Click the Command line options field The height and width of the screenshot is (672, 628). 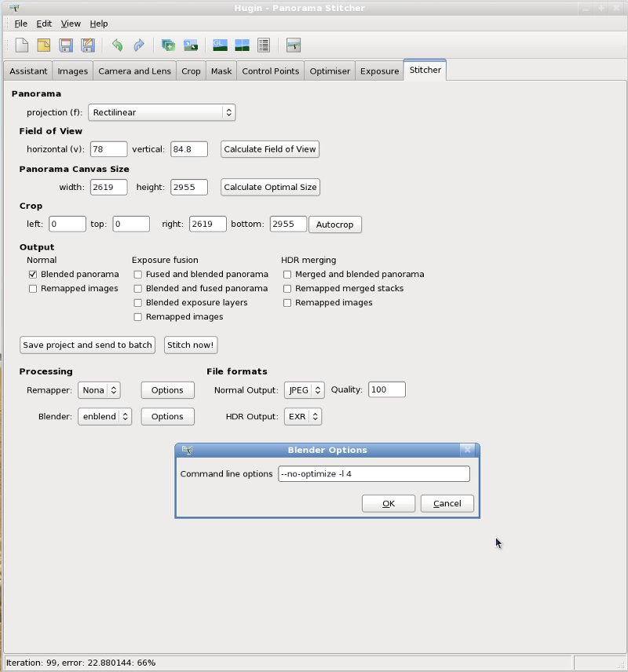(x=374, y=474)
